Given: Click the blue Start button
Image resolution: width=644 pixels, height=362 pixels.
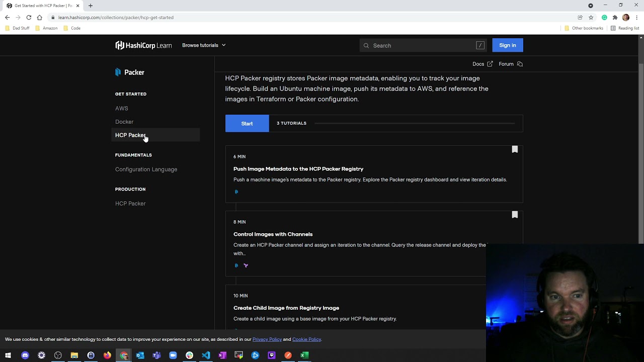Looking at the screenshot, I should pyautogui.click(x=247, y=123).
